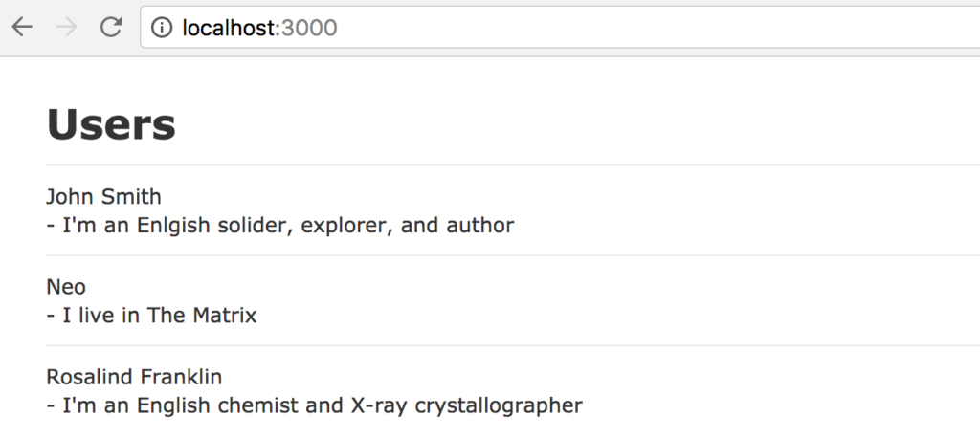
Task: Click Rosalind Franklin's description line
Action: click(314, 405)
